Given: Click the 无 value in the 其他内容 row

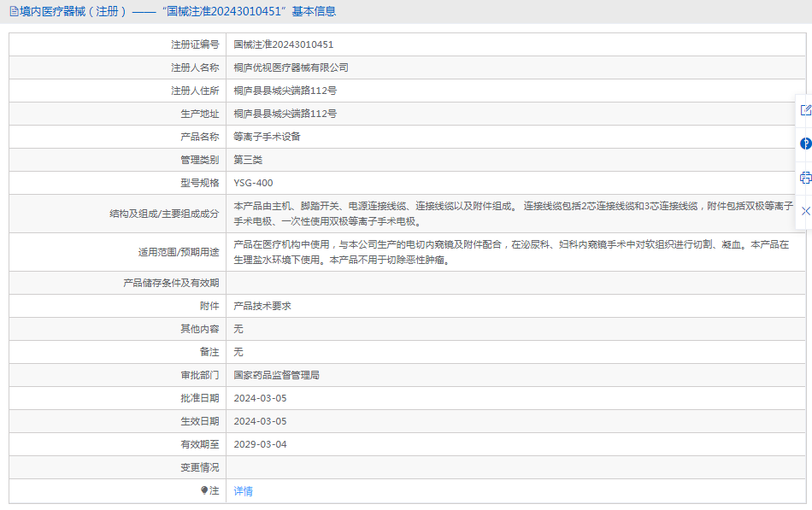Looking at the screenshot, I should (x=238, y=329).
